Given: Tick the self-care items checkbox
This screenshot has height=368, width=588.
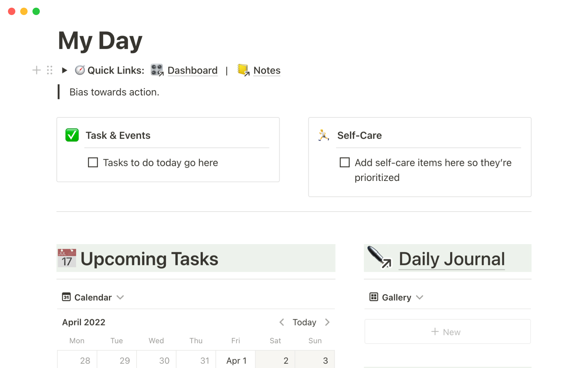Looking at the screenshot, I should point(345,162).
